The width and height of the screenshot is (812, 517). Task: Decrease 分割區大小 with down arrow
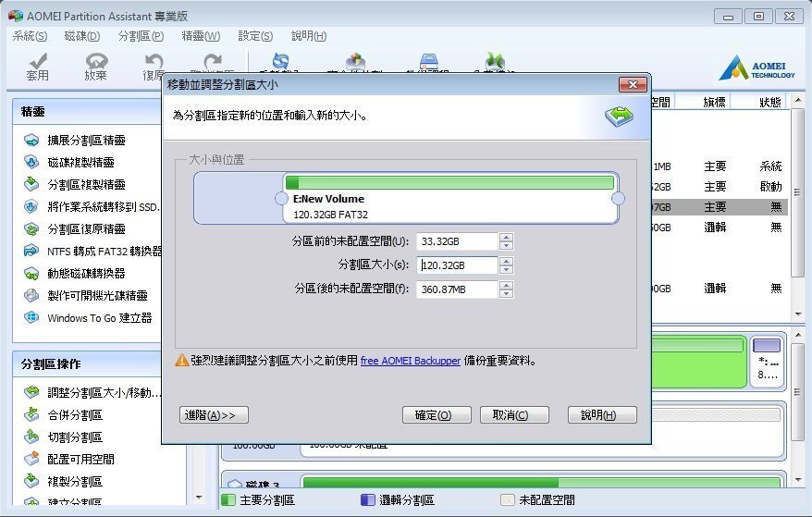(x=507, y=269)
